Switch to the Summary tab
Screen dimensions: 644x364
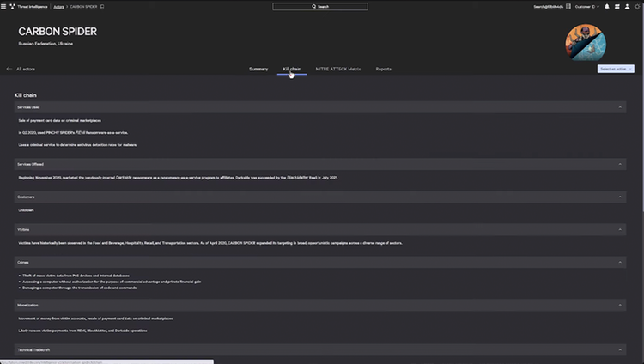point(258,69)
